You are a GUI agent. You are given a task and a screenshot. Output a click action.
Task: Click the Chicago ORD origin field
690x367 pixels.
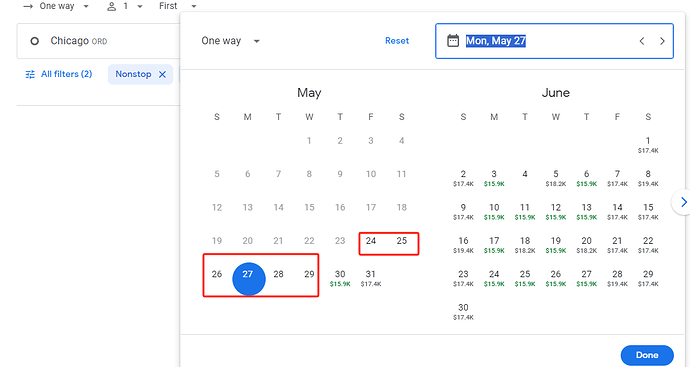pyautogui.click(x=99, y=41)
